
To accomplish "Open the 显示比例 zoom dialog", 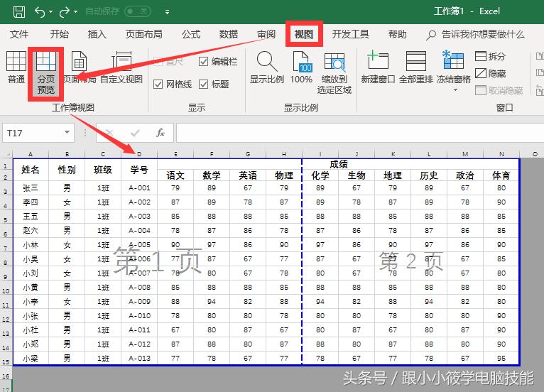I will (267, 67).
